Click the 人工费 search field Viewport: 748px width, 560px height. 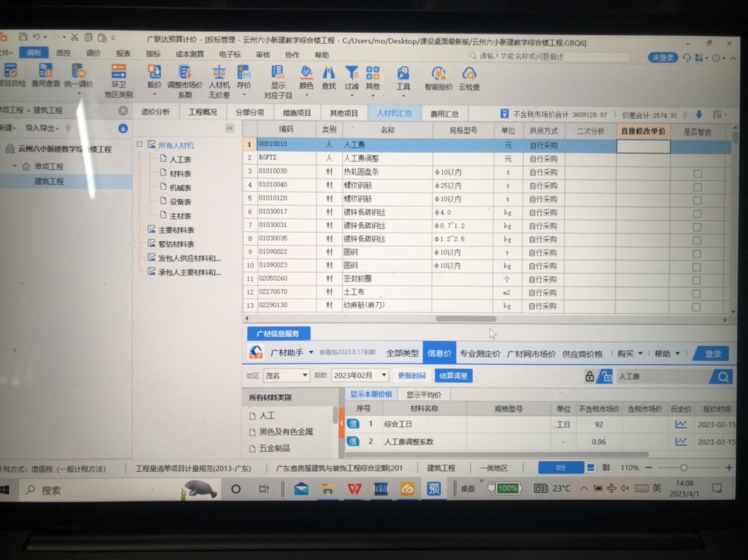click(664, 377)
